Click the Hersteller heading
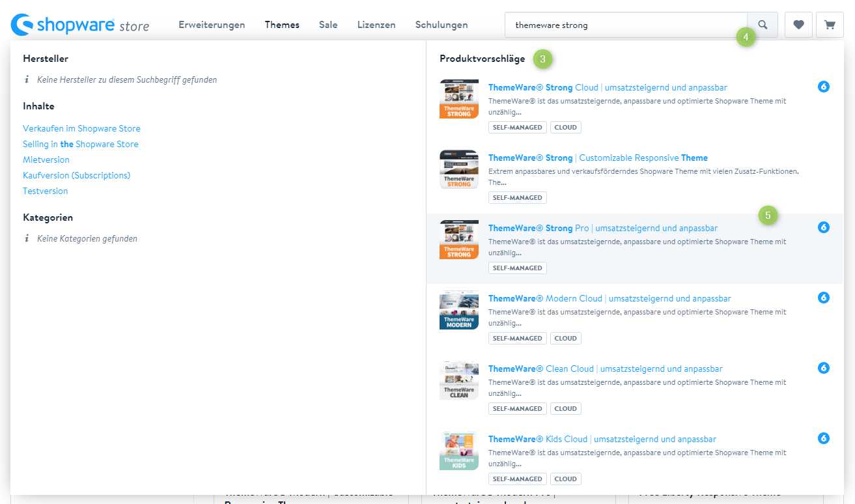 pyautogui.click(x=46, y=59)
